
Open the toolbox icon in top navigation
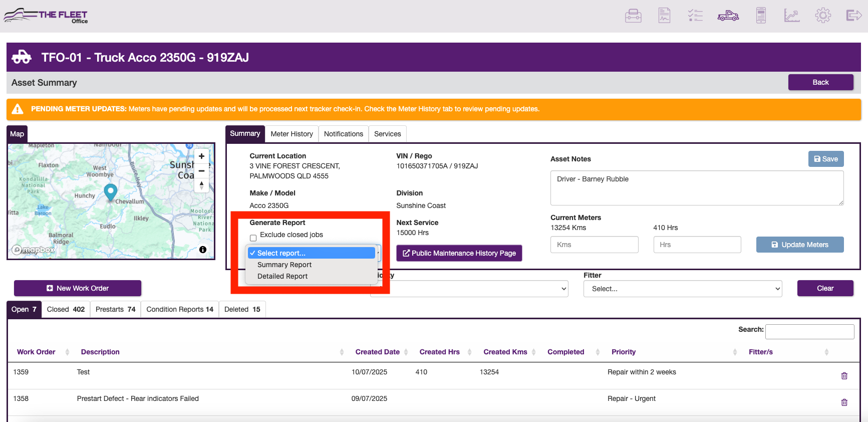[633, 16]
